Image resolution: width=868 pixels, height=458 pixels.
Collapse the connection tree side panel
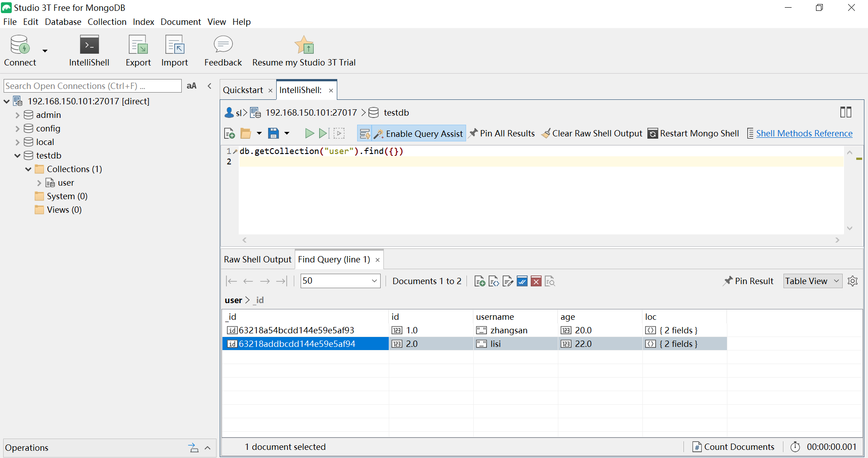209,86
